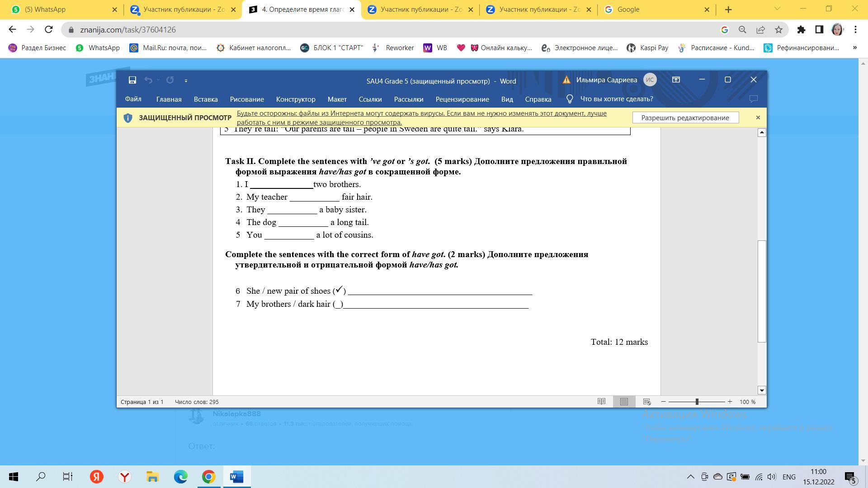868x488 pixels.
Task: Open the ribbon display options icon
Action: tap(676, 80)
